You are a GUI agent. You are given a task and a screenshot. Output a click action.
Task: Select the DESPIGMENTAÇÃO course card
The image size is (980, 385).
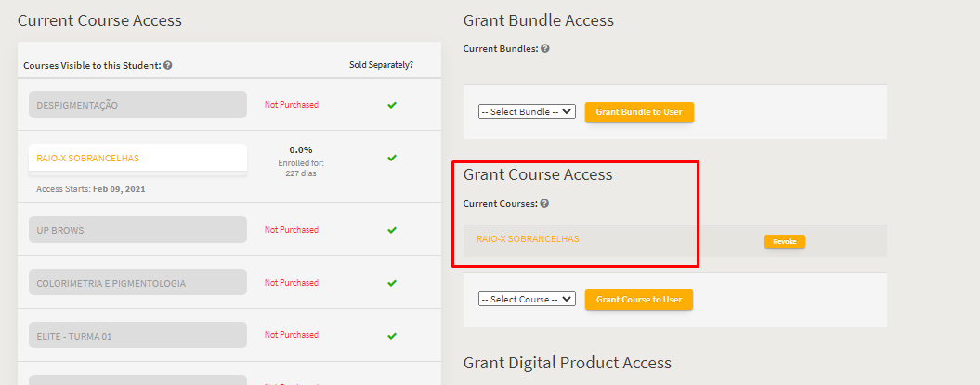137,105
